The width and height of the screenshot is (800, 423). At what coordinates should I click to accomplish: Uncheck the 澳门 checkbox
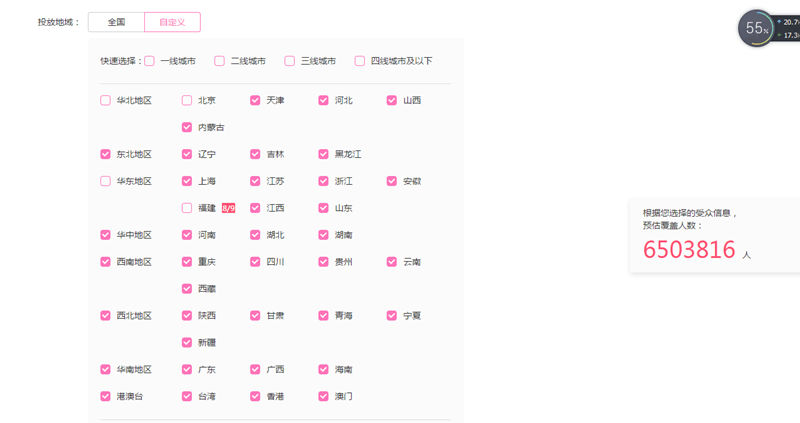tap(323, 396)
